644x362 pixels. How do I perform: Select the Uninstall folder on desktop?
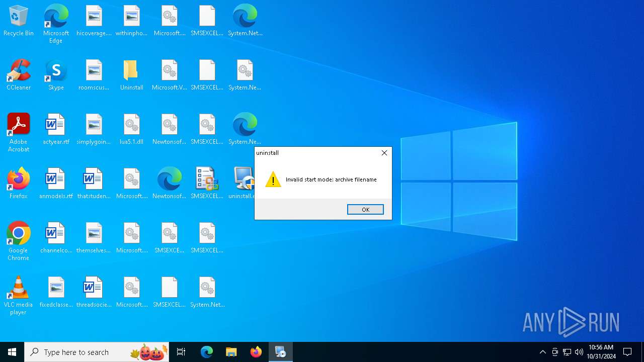click(131, 75)
